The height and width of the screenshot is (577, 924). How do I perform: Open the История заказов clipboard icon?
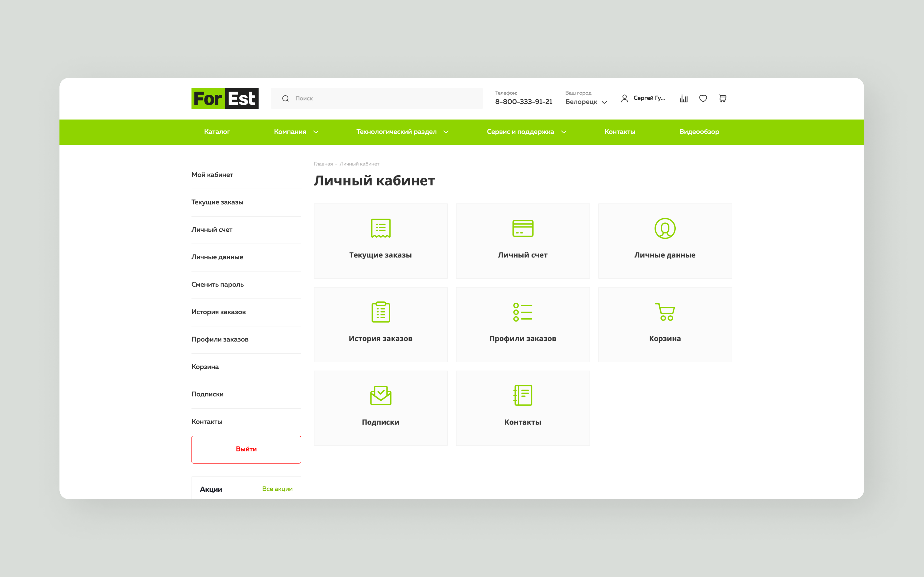381,312
